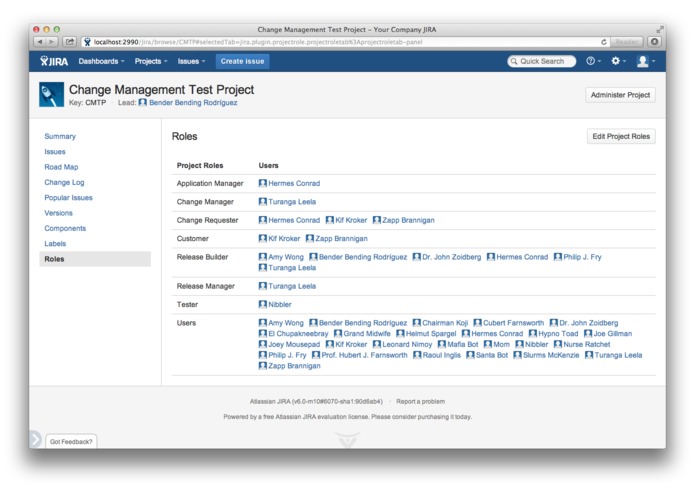Click the browser back arrow button
Screen dimensions: 695x494
[40, 42]
